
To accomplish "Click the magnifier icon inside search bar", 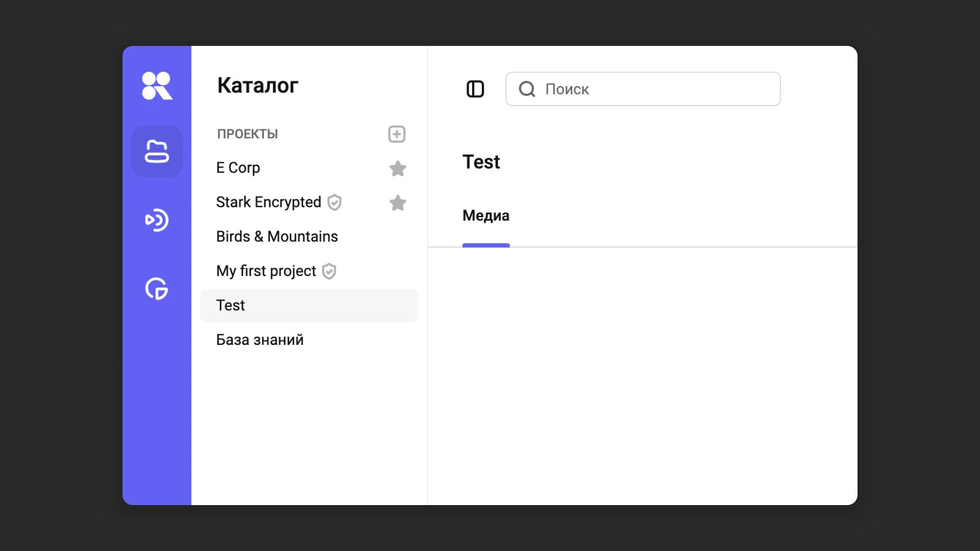I will click(x=527, y=89).
